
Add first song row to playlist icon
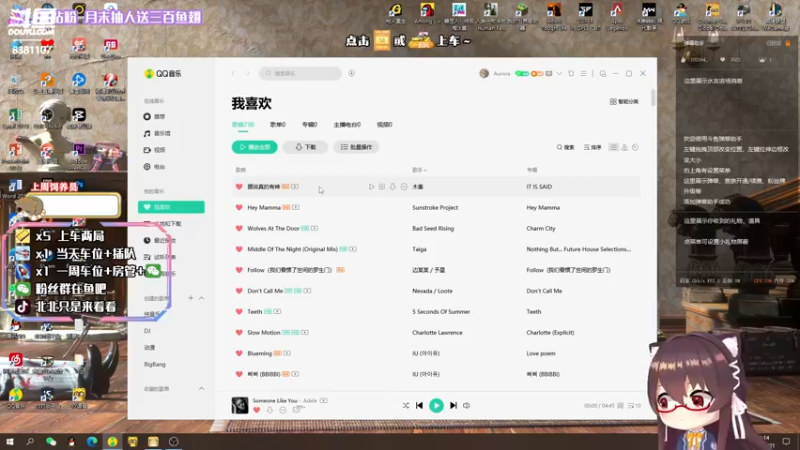(x=382, y=187)
